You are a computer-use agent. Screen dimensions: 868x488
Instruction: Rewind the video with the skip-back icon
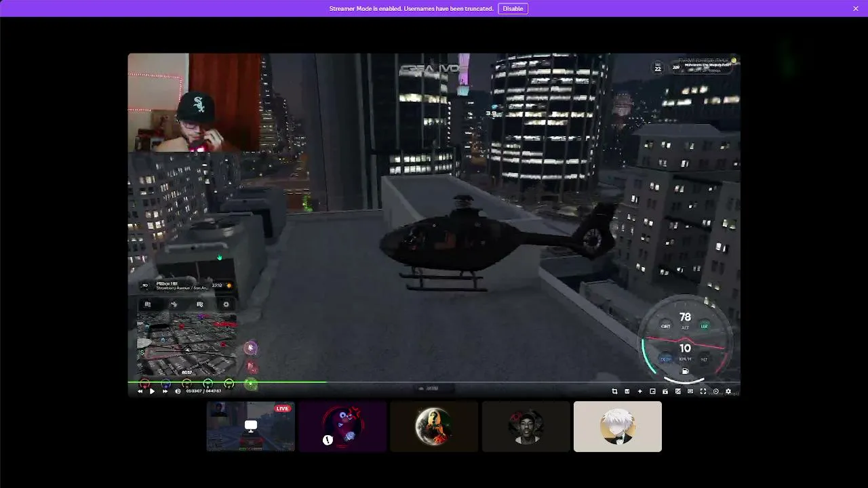click(140, 391)
